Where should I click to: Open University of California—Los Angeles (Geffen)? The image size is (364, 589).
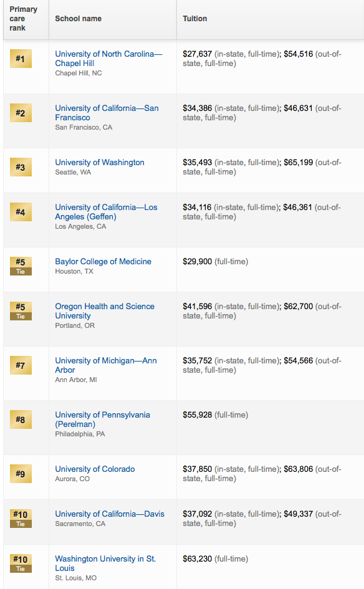pos(106,212)
